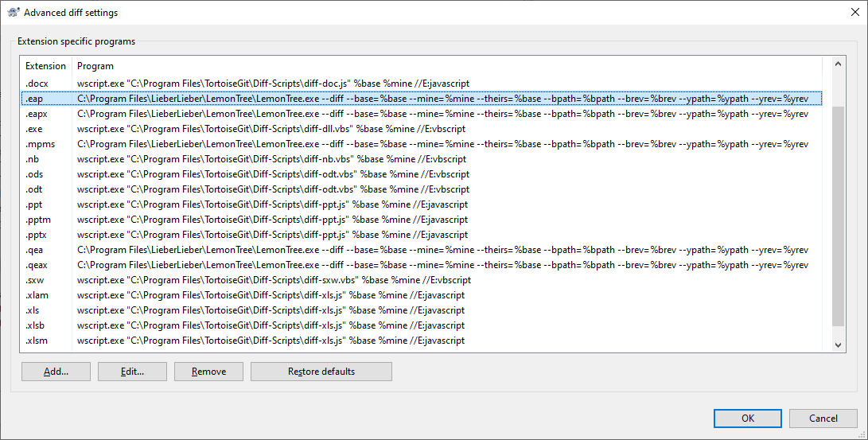Select the .qea extension row
The height and width of the screenshot is (440, 868).
click(35, 250)
